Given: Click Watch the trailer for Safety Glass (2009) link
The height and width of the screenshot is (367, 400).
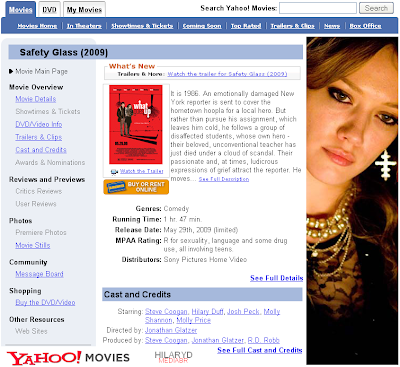Looking at the screenshot, I should (x=227, y=74).
